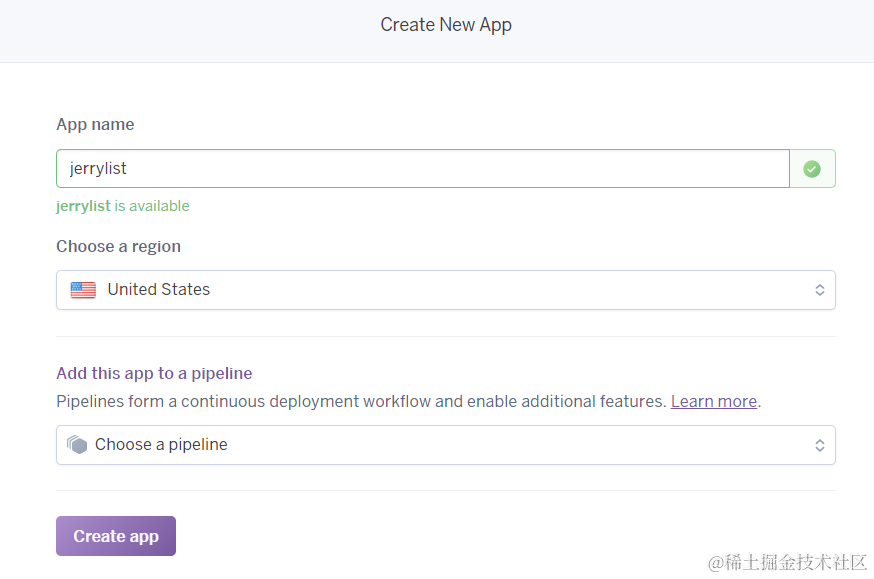The height and width of the screenshot is (579, 874).
Task: Click the "Choose a region" label
Action: point(118,246)
